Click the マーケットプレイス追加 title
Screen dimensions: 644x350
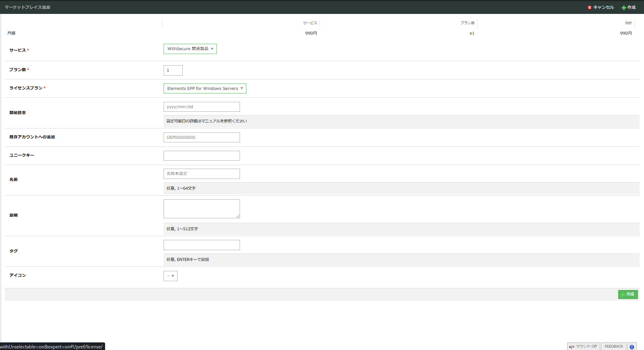[27, 7]
